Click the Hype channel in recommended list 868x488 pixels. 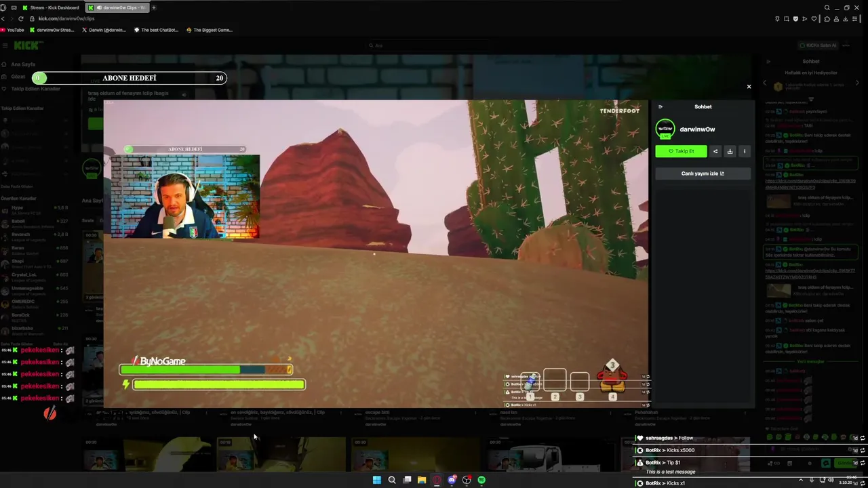click(x=34, y=209)
